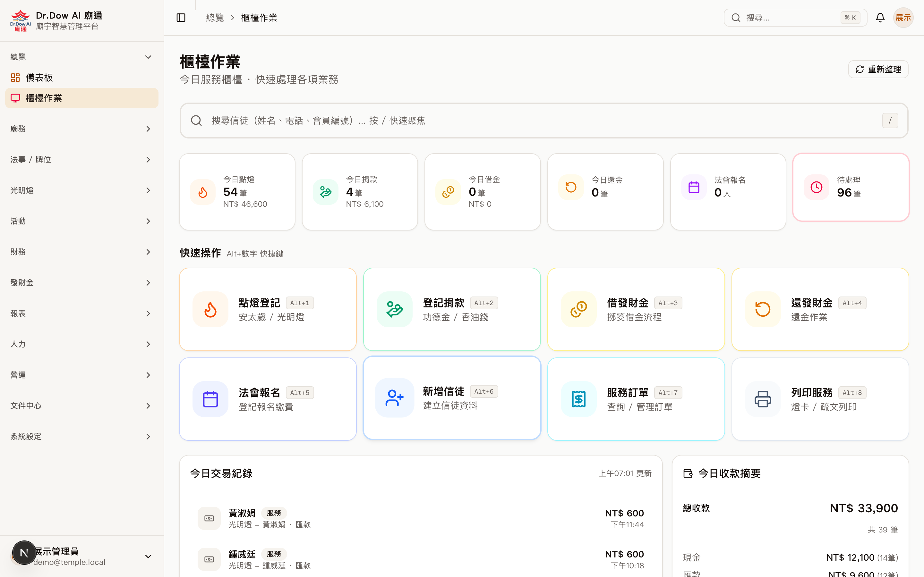Click the coin icon on 借發財金 card

[x=578, y=309]
